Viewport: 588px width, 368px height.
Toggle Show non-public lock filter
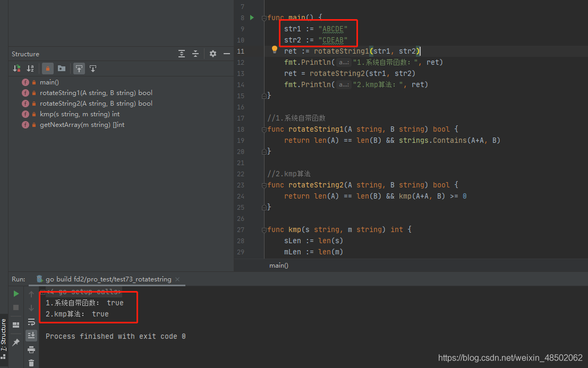48,69
